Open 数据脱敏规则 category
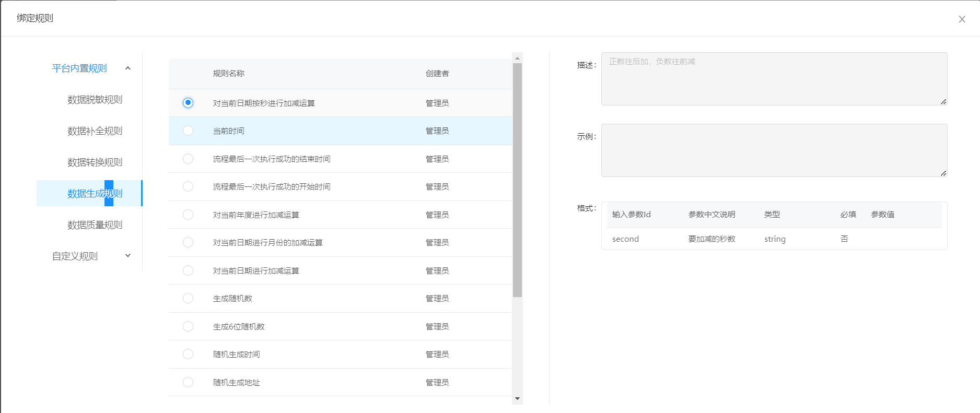This screenshot has width=980, height=413. (95, 100)
